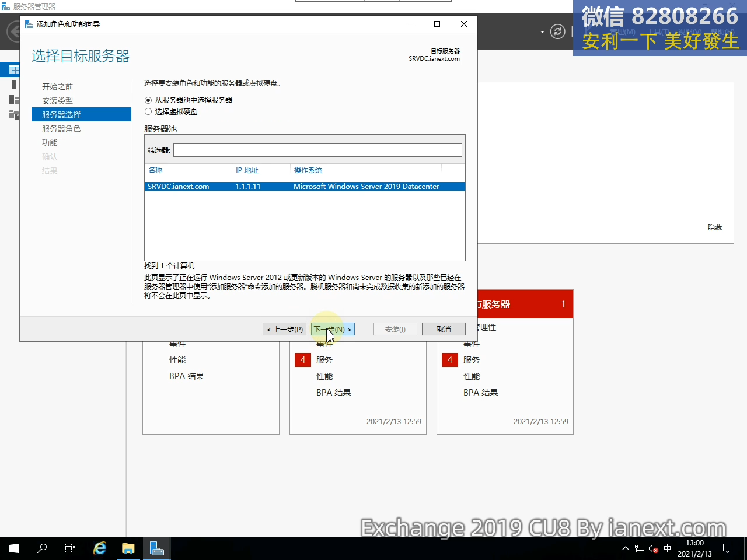The image size is (747, 560).
Task: Click the red 所有服务器 tile header
Action: [x=525, y=304]
